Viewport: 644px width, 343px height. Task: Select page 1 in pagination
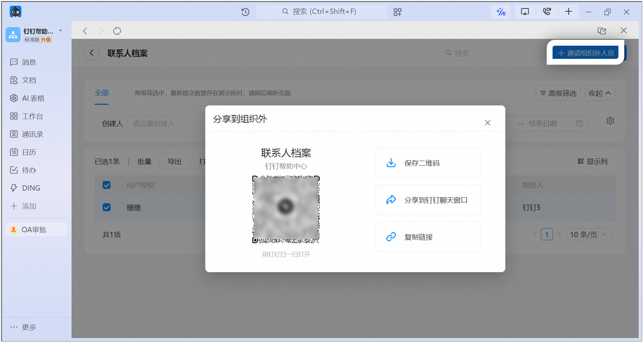(x=547, y=235)
